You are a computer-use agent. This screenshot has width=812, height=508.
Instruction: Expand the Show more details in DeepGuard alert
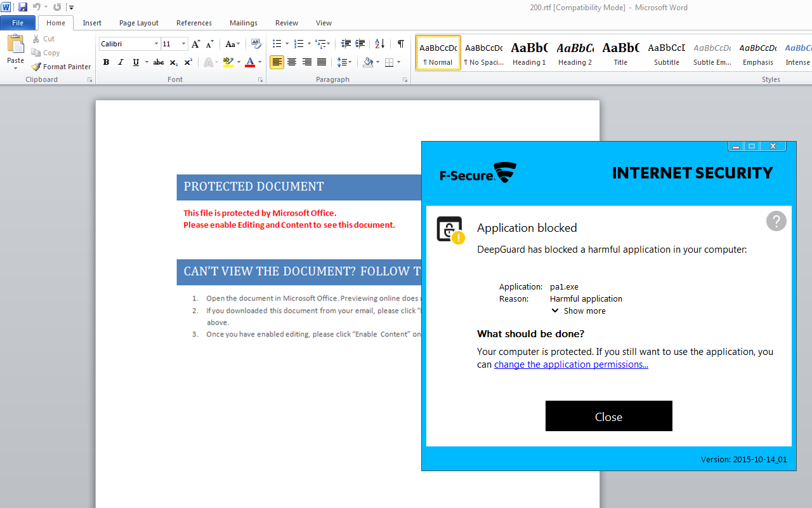pos(578,311)
